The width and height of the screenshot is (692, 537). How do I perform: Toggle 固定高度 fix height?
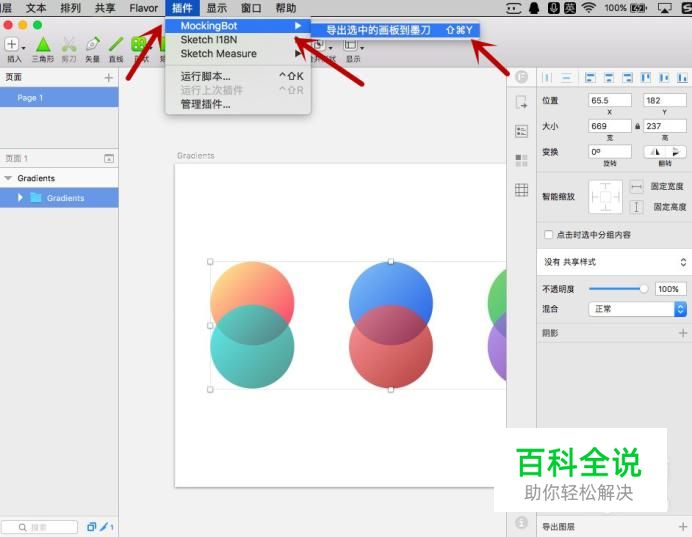[636, 207]
